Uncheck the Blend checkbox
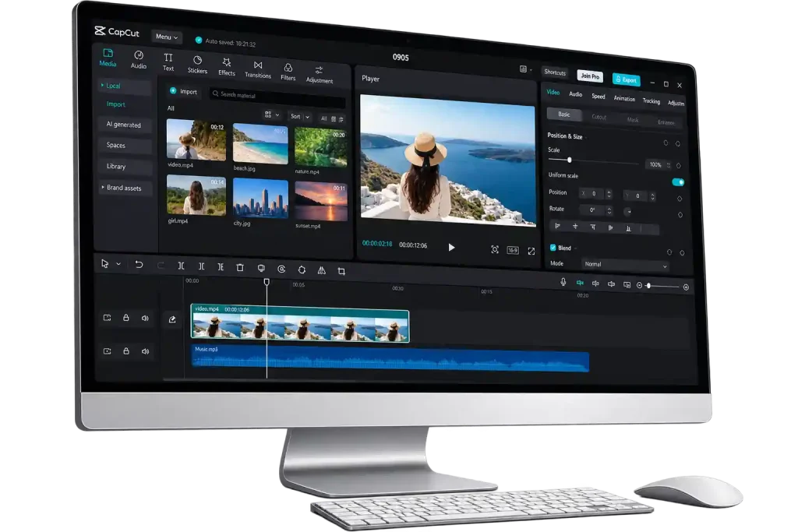The image size is (798, 532). tap(553, 248)
